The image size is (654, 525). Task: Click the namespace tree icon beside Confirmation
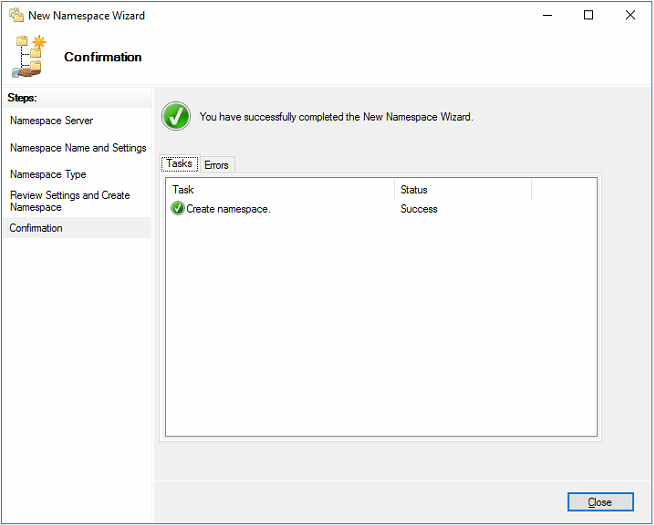30,57
